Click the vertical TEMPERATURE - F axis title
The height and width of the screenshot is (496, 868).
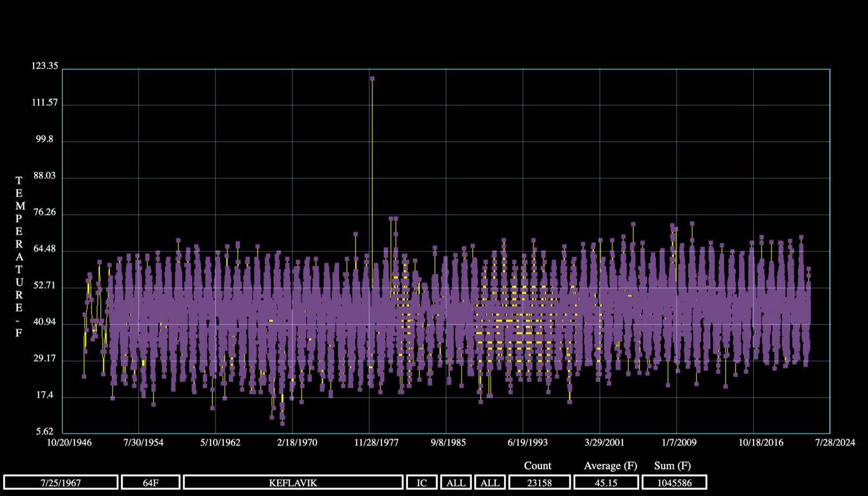[19, 257]
